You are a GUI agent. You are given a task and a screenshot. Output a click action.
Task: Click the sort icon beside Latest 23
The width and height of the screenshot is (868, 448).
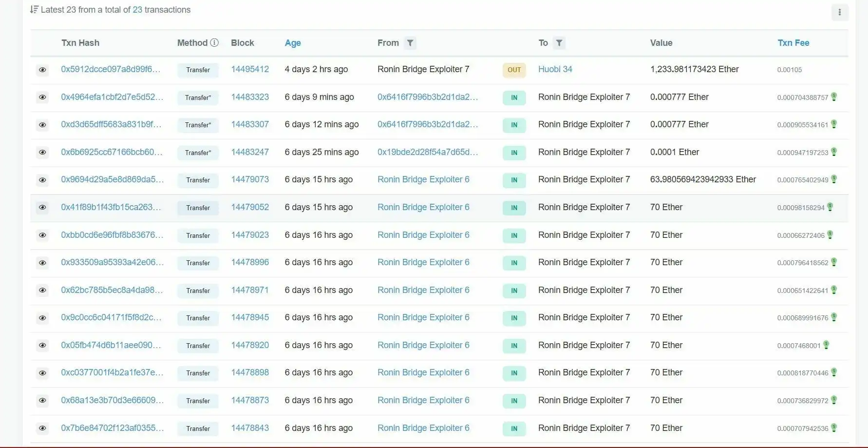34,10
